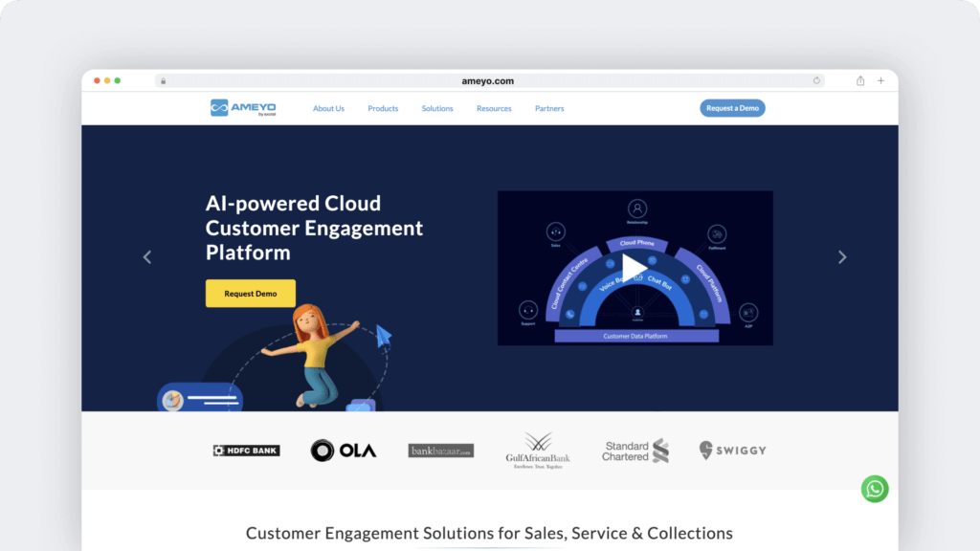Click the yellow Request Demo button
The width and height of the screenshot is (980, 551).
pos(251,294)
